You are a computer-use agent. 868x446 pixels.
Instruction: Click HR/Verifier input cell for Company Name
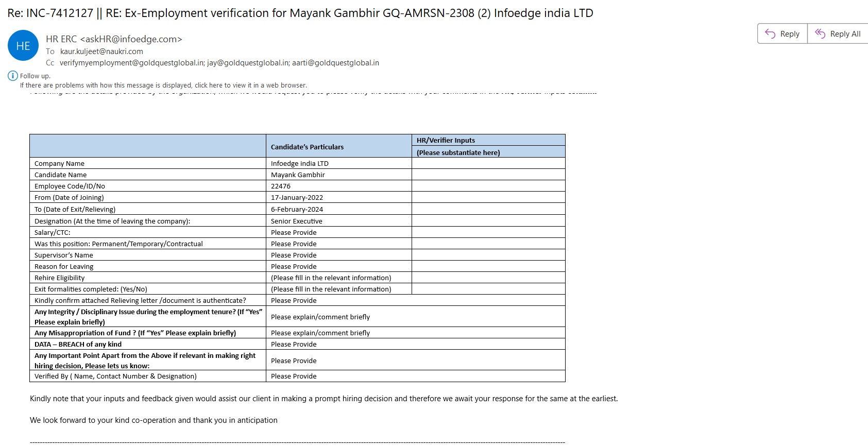488,163
